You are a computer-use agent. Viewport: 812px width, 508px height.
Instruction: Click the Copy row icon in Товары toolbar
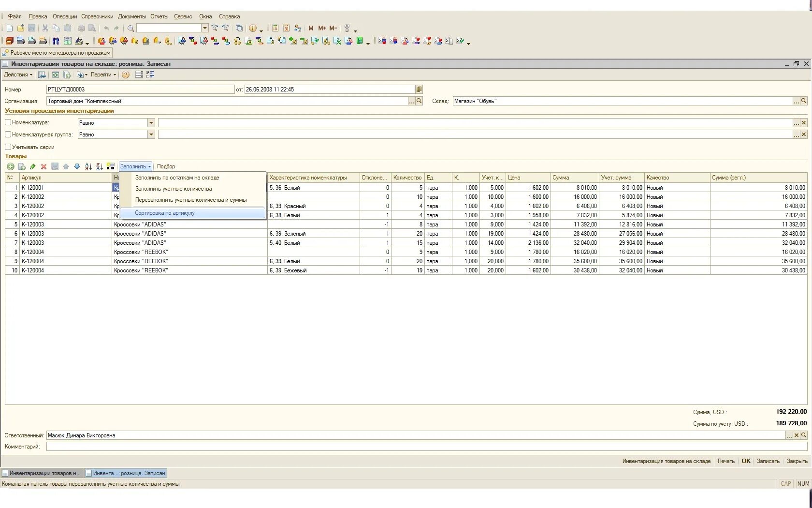(21, 166)
